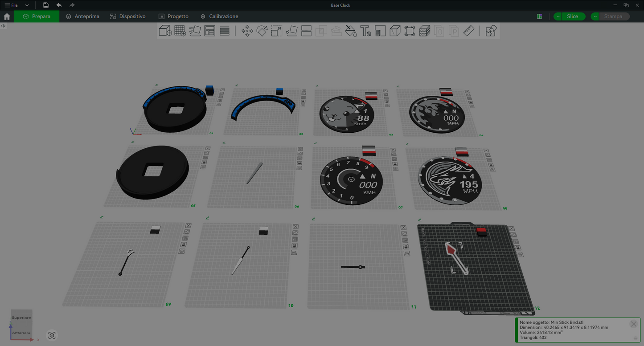Close the object info notification
This screenshot has width=644, height=346.
(x=633, y=324)
